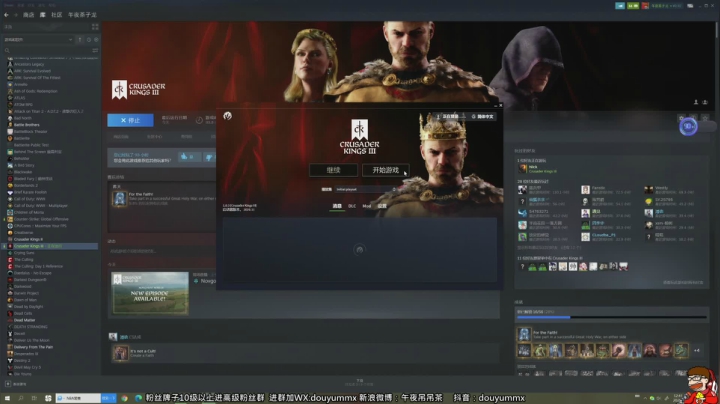
Task: Open friend Faredo's avatar entry
Action: coord(585,190)
